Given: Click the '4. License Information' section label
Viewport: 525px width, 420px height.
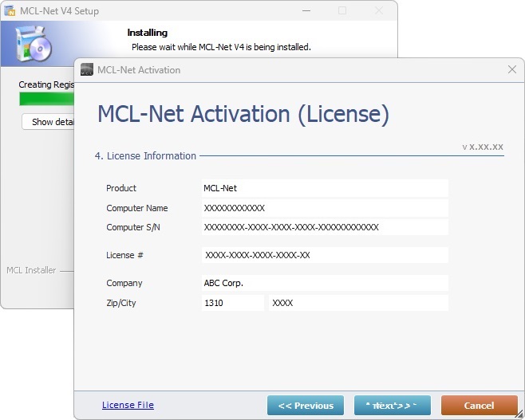Looking at the screenshot, I should [x=145, y=156].
